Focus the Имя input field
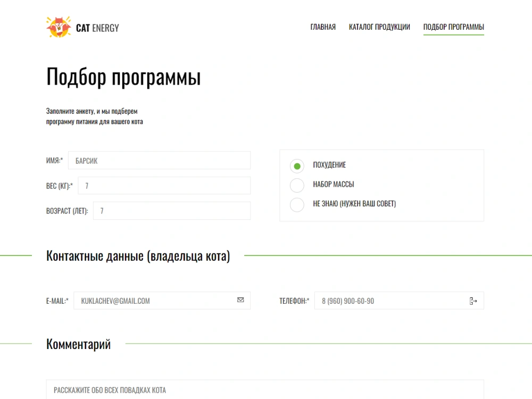The height and width of the screenshot is (399, 532). tap(160, 161)
